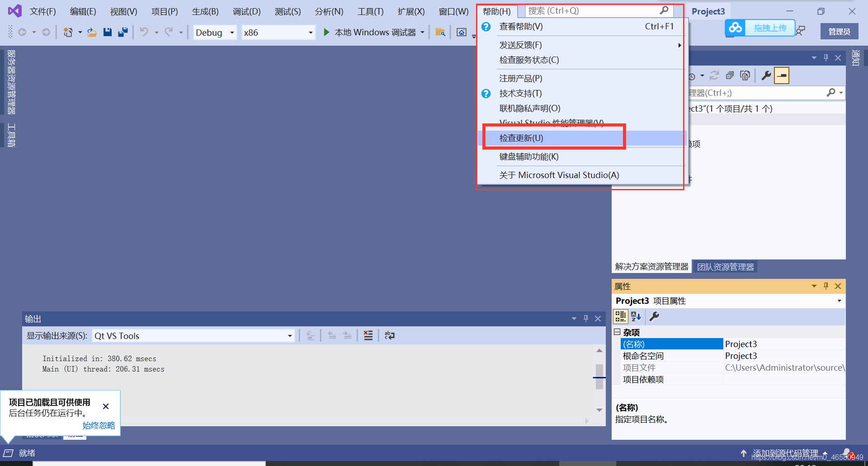Open the 视图(V) menu
868x466 pixels.
[123, 11]
